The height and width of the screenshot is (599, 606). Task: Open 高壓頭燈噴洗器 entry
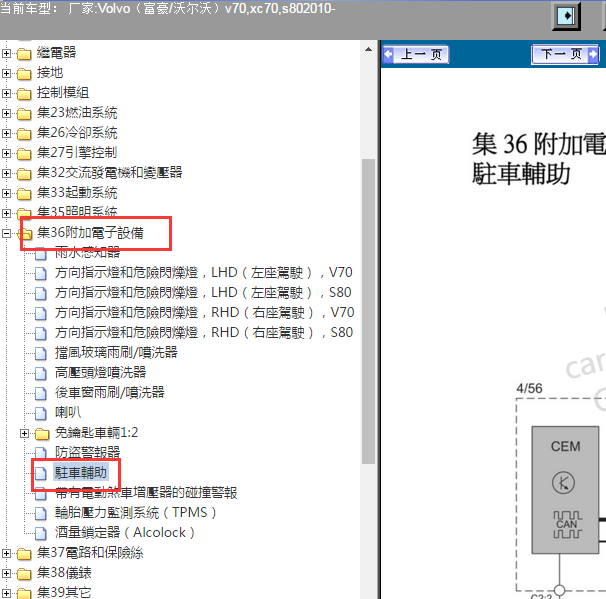click(100, 373)
